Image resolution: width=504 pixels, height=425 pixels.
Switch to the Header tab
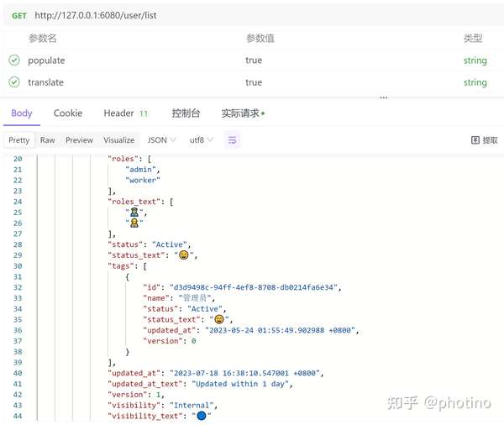tap(125, 113)
